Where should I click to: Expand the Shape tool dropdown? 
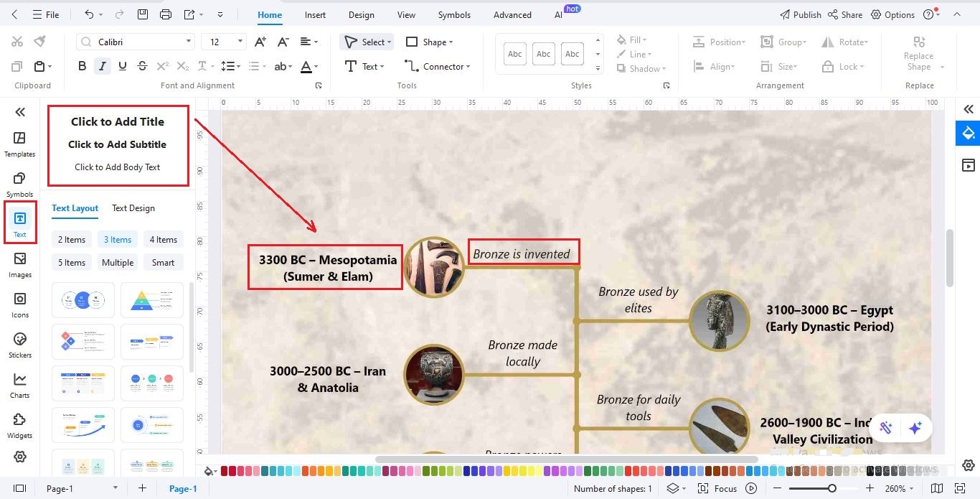451,42
